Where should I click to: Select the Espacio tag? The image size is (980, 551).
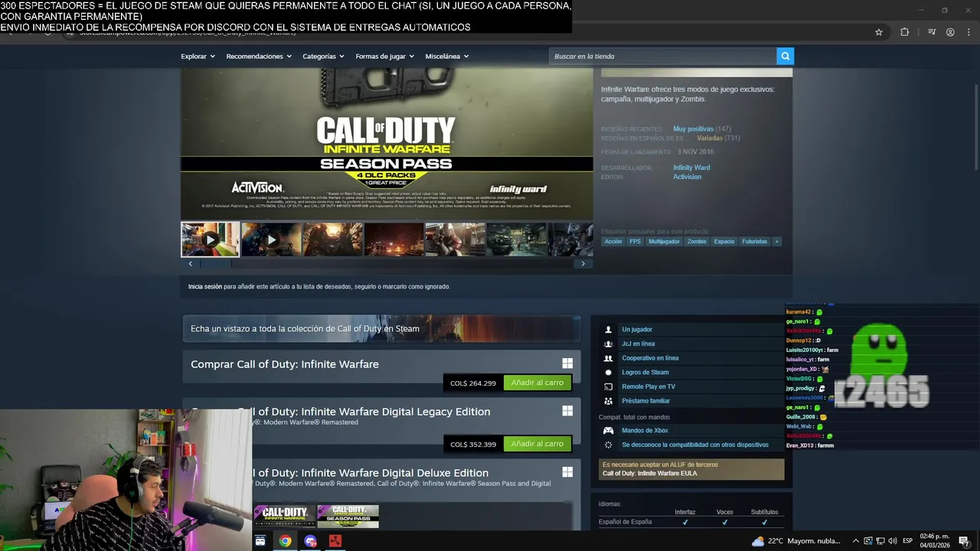(724, 241)
